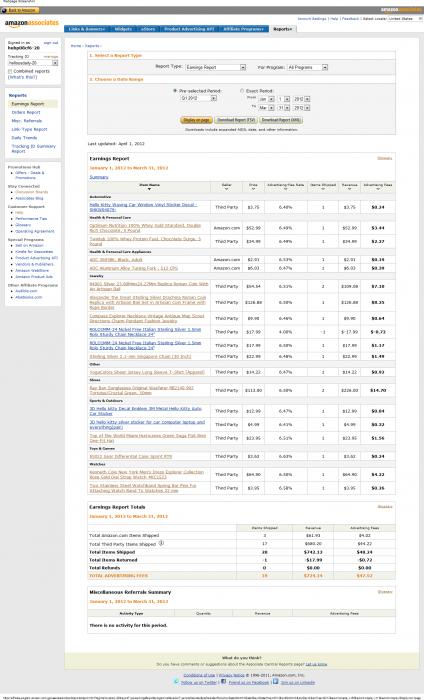Open Orders Report in sidebar

(x=26, y=112)
